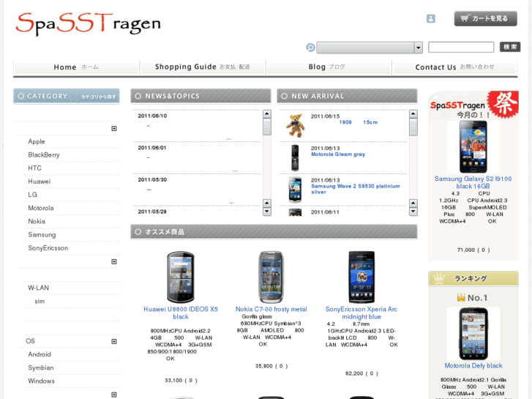The height and width of the screenshot is (399, 532).
Task: Click News & Topics scroll-down arrow at bottom
Action: coord(267,212)
